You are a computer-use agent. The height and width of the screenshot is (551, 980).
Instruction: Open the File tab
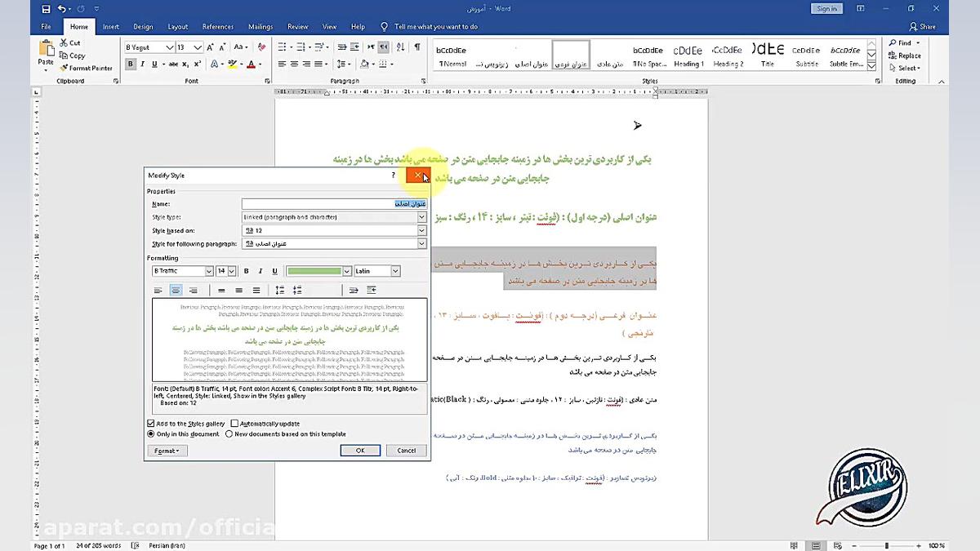[46, 26]
